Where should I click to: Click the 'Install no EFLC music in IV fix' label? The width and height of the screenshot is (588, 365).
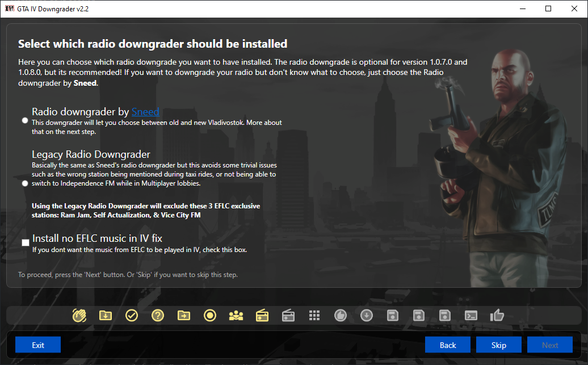(97, 238)
